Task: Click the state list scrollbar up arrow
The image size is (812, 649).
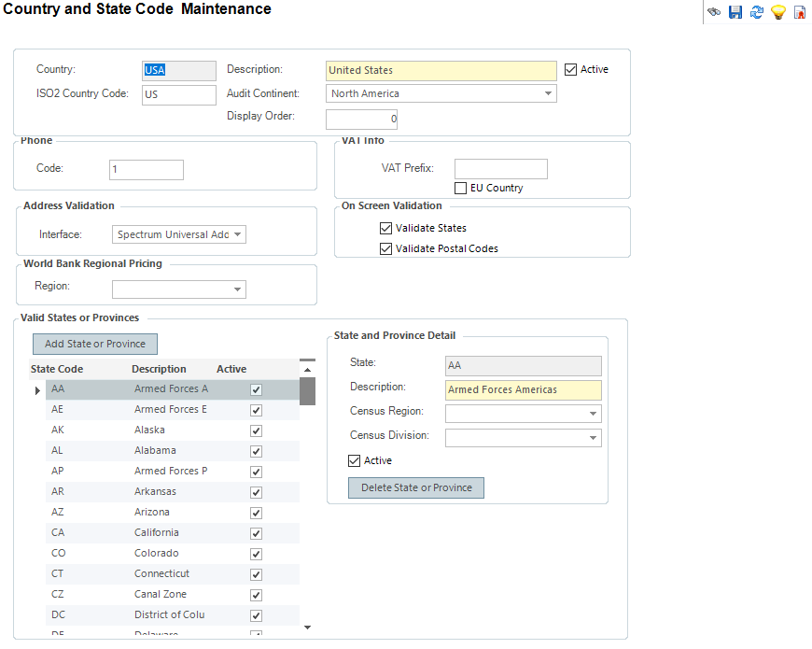Action: point(308,370)
